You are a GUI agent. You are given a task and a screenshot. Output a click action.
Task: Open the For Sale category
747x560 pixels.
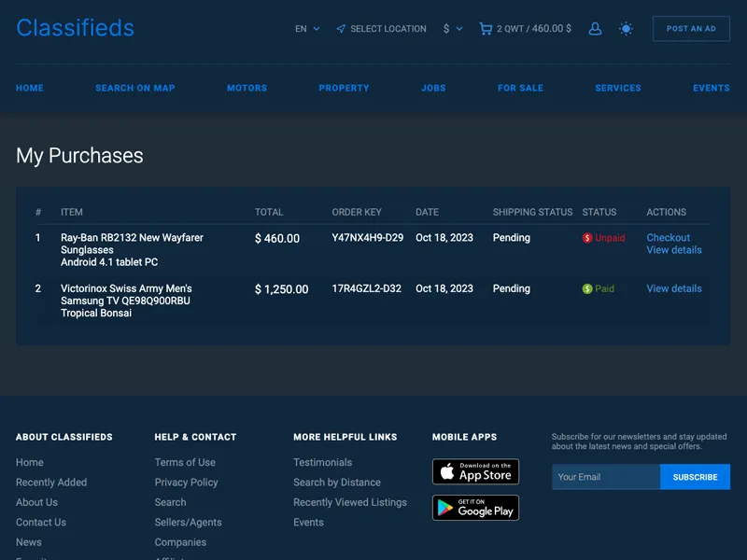[x=520, y=88]
